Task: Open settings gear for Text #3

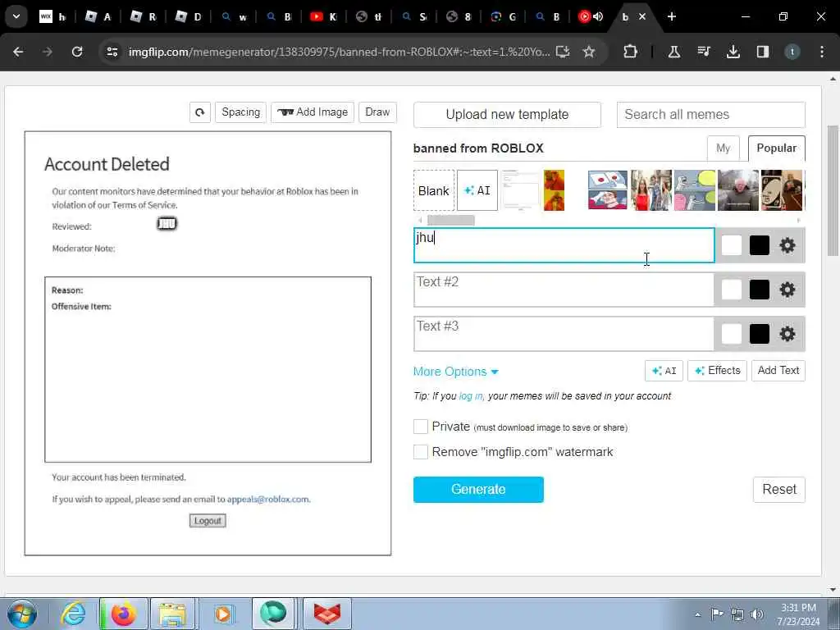Action: click(x=787, y=334)
